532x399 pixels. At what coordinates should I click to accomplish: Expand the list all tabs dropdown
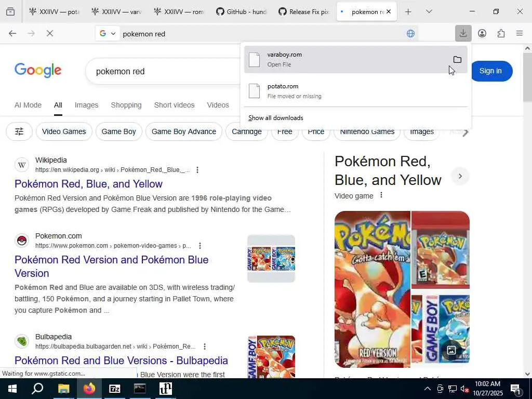[x=429, y=11]
